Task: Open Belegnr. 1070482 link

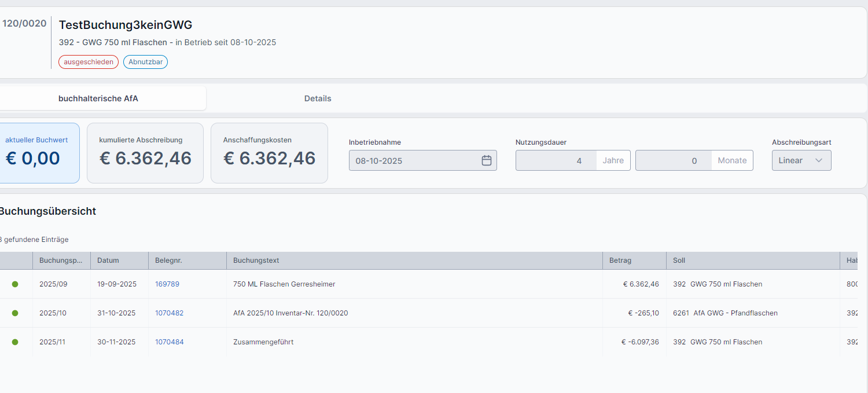Action: click(x=169, y=313)
